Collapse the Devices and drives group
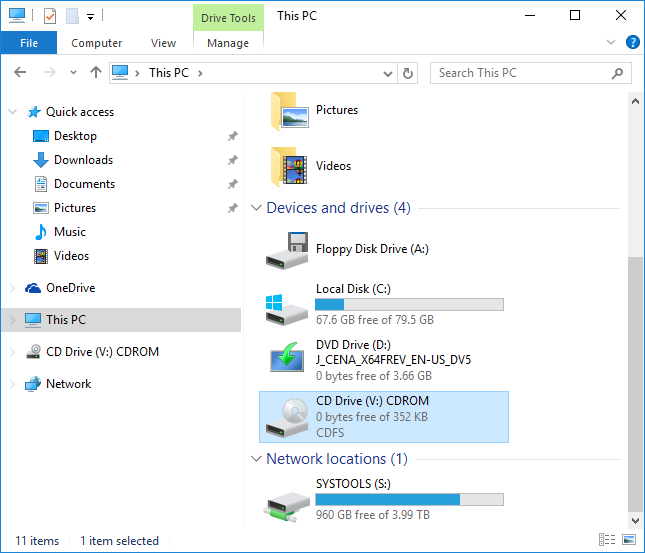The image size is (645, 553). pyautogui.click(x=256, y=208)
